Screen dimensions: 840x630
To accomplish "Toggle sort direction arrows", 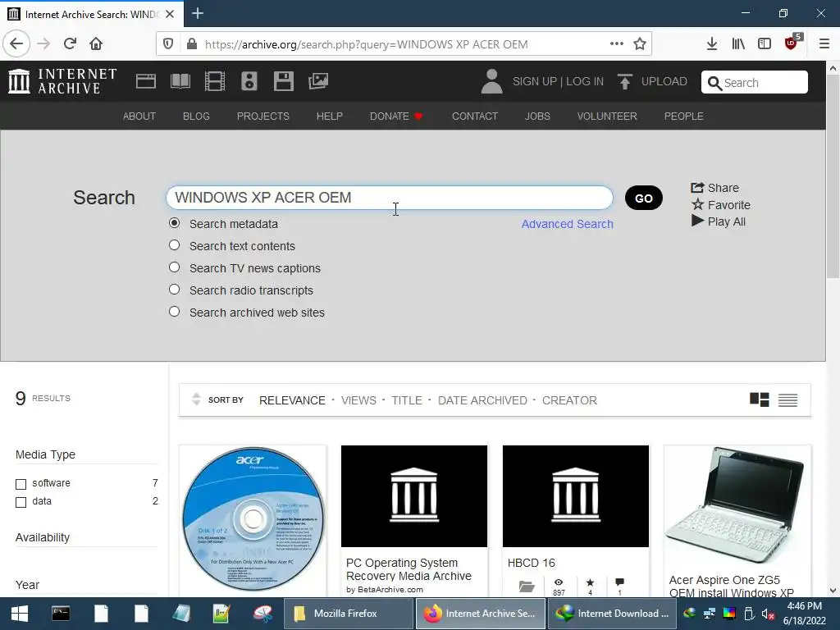I will point(196,399).
